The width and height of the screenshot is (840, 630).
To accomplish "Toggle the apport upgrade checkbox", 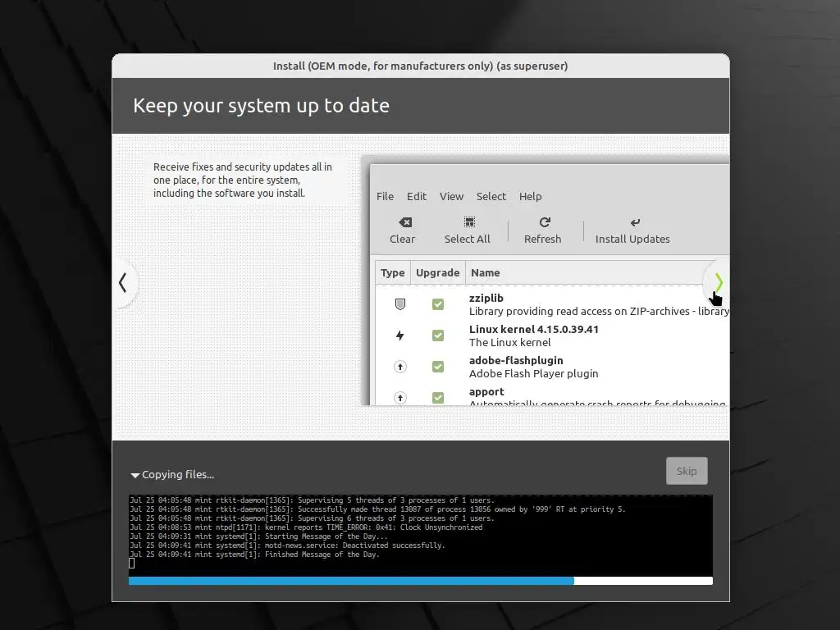I will (x=438, y=398).
